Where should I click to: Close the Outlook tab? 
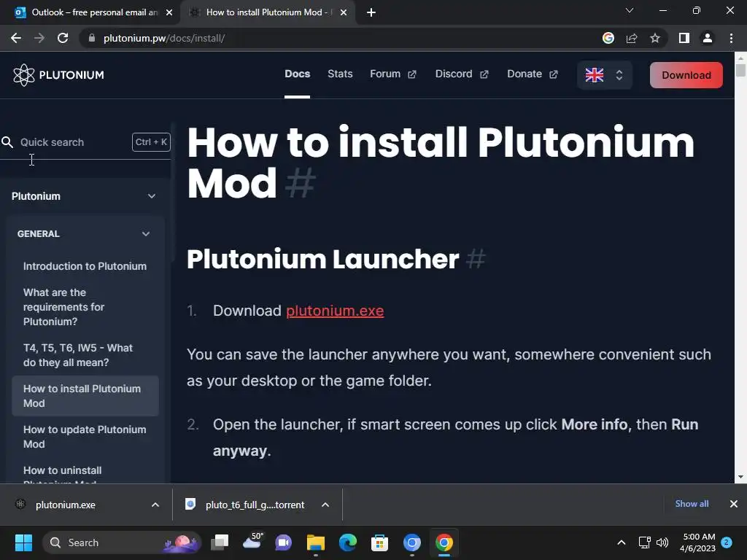(169, 12)
